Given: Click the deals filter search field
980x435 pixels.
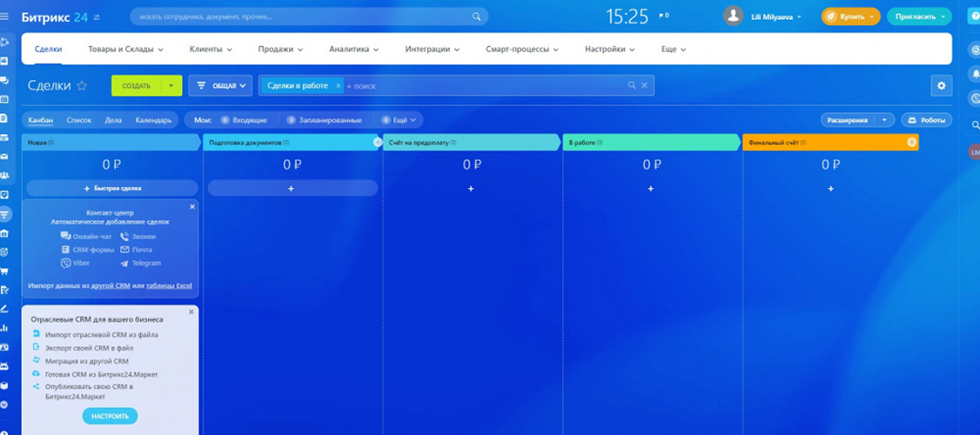Looking at the screenshot, I should click(x=483, y=85).
